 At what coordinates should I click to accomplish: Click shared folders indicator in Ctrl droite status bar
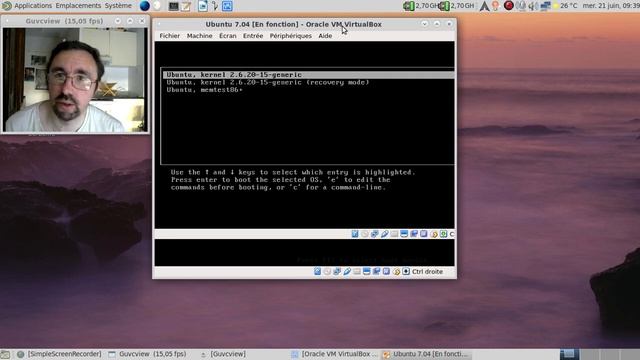click(x=357, y=271)
